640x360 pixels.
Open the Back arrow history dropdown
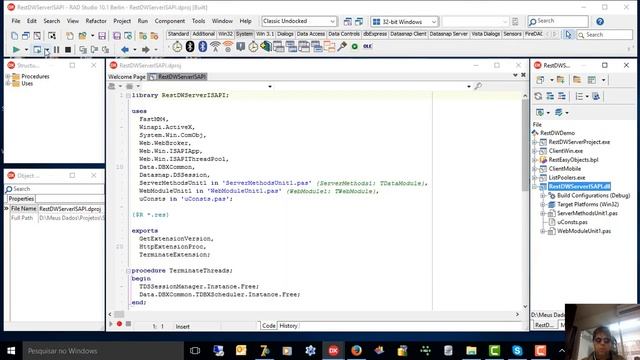point(135,50)
